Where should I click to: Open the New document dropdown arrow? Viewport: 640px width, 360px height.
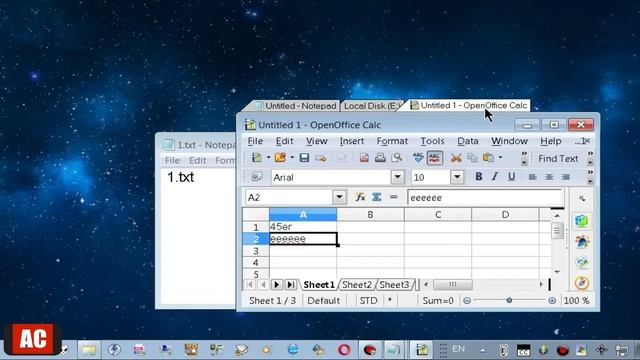268,158
